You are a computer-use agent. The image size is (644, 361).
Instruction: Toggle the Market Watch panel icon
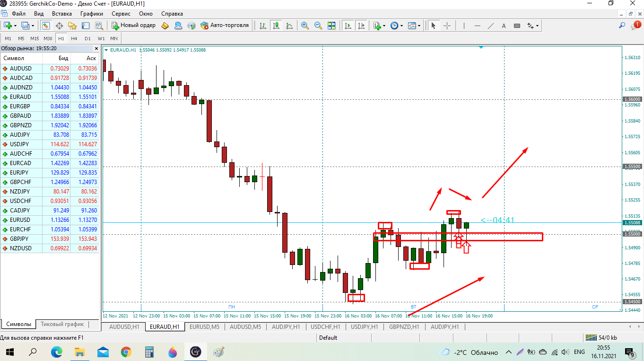(x=46, y=25)
